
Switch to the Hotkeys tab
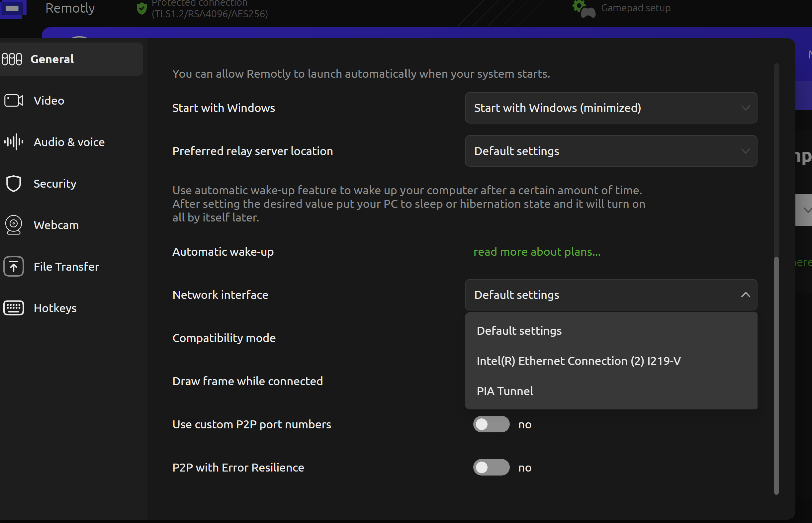click(x=71, y=308)
